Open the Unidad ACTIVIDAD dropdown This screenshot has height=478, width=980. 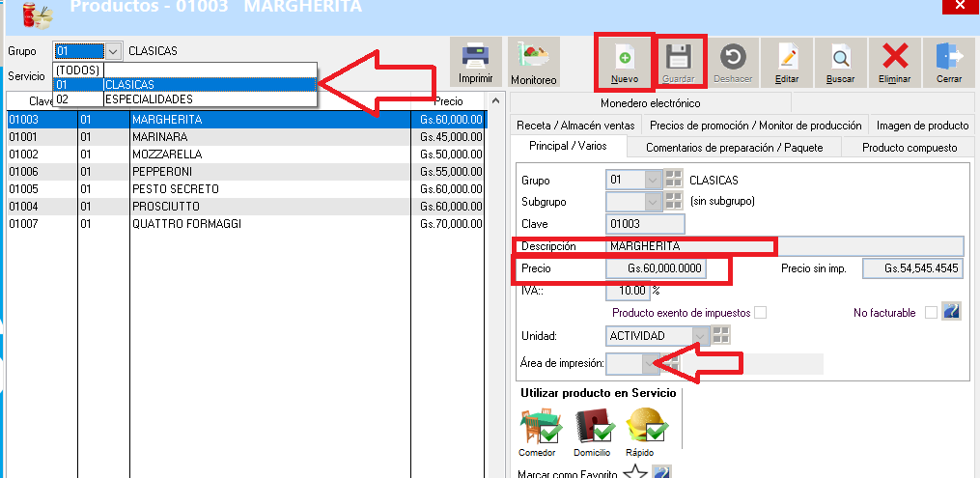click(x=703, y=335)
